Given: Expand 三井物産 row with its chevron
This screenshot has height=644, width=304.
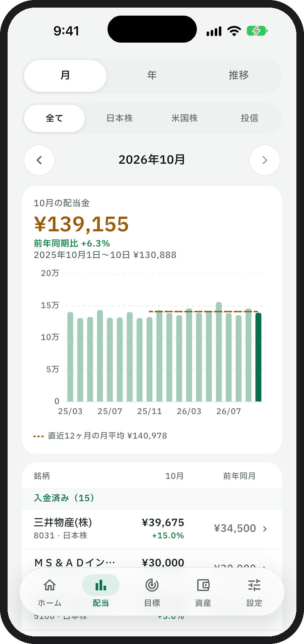Looking at the screenshot, I should pos(265,529).
